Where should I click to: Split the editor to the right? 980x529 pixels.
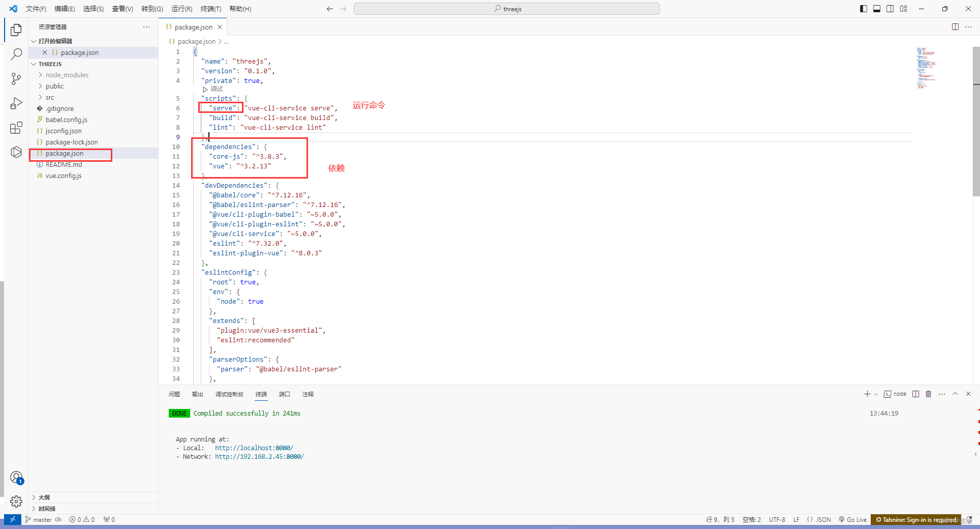(955, 27)
